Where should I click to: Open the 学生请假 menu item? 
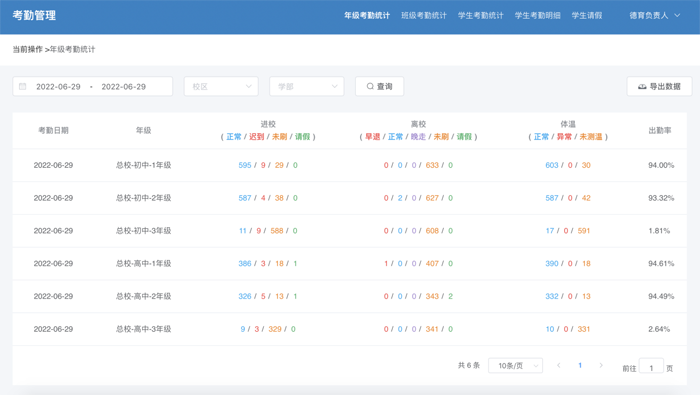pos(587,16)
